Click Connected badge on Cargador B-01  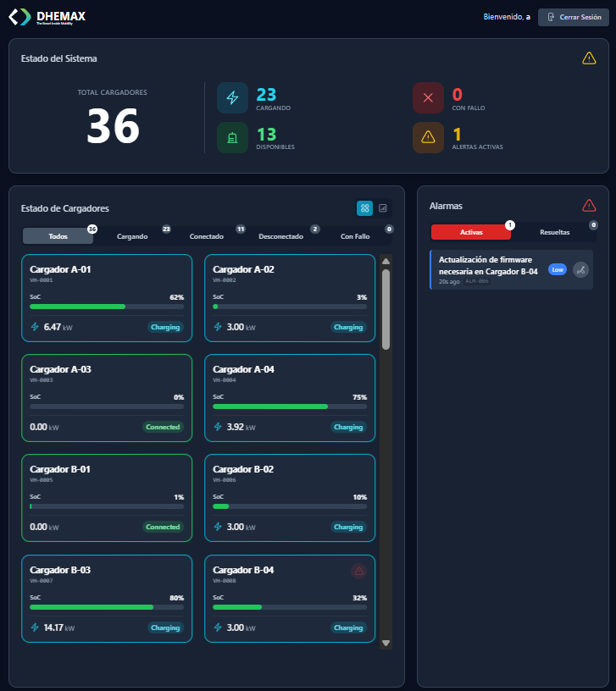(x=163, y=527)
